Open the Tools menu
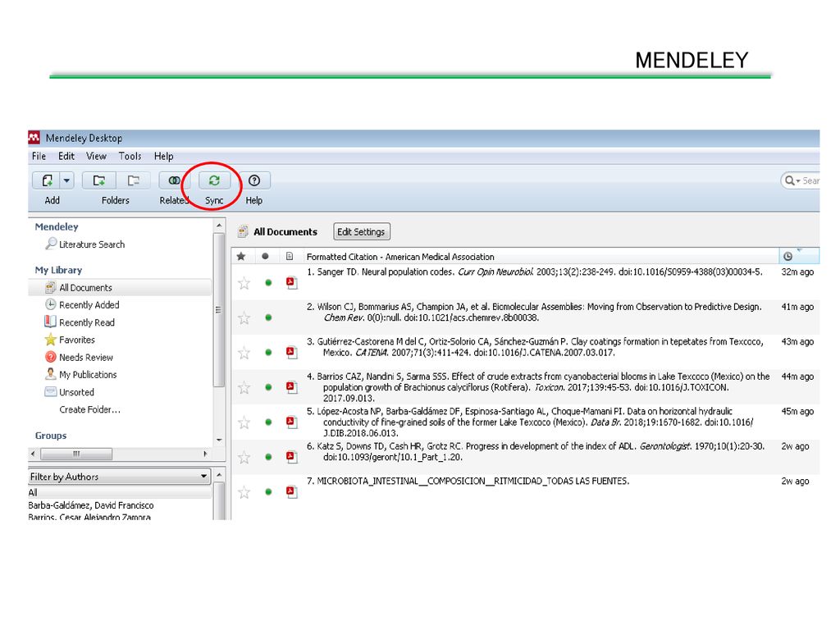 click(130, 156)
